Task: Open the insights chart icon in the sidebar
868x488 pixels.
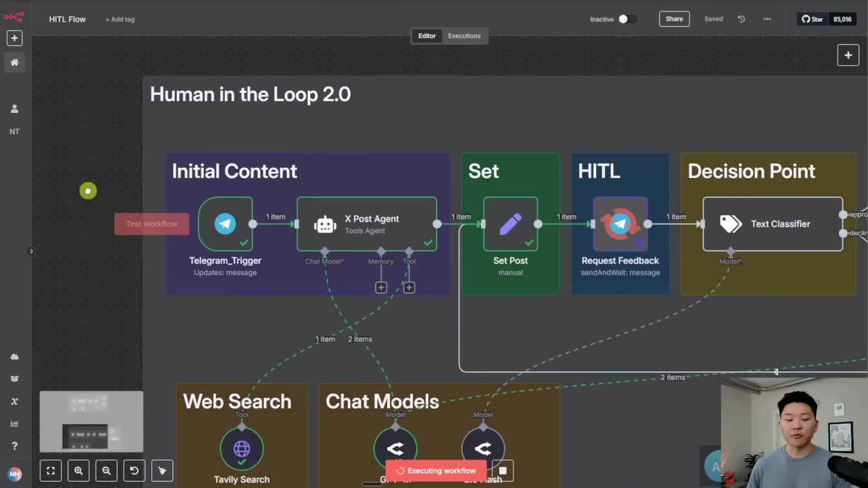Action: (14, 424)
